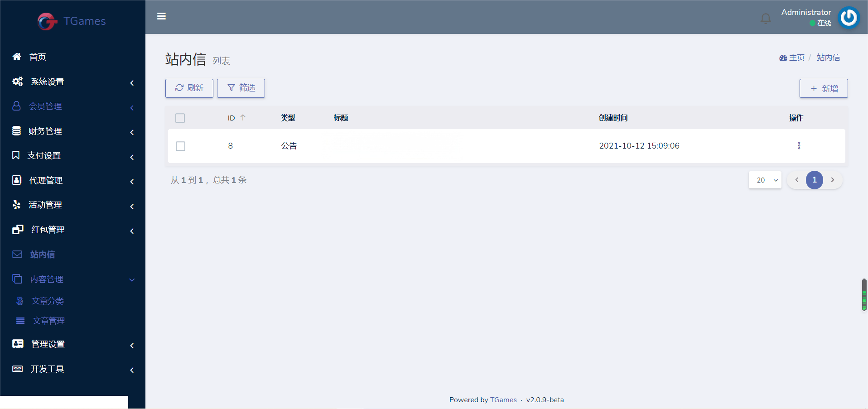Screen dimensions: 868x409
Task: Open the notifications bell icon
Action: point(766,19)
